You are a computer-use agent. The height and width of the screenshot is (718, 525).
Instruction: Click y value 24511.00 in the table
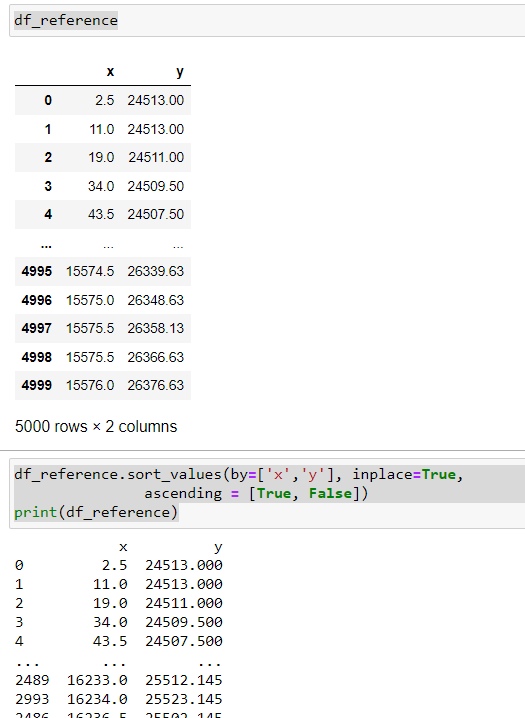(156, 158)
